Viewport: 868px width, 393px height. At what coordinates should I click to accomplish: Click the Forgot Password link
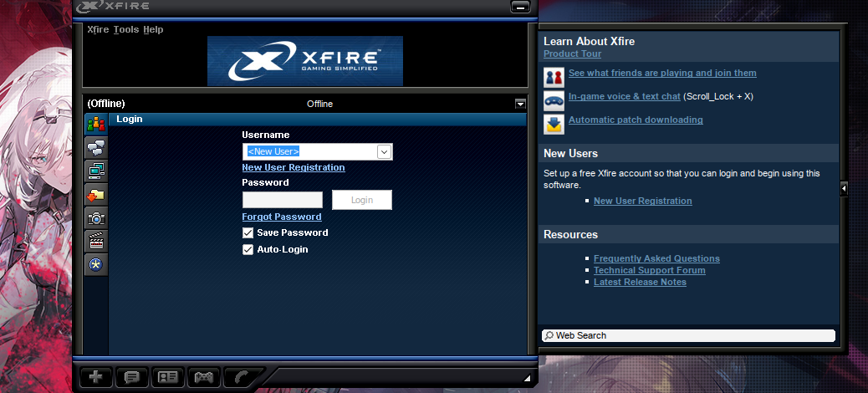pyautogui.click(x=282, y=217)
